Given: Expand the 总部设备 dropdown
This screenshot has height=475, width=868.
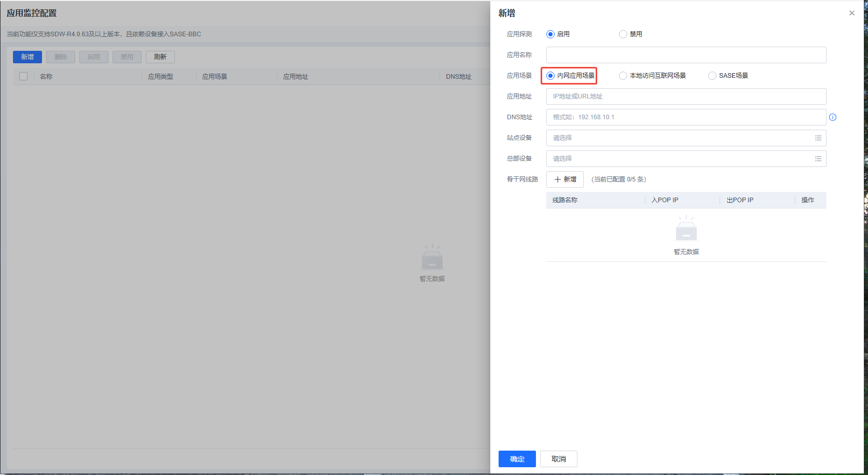Looking at the screenshot, I should 680,159.
